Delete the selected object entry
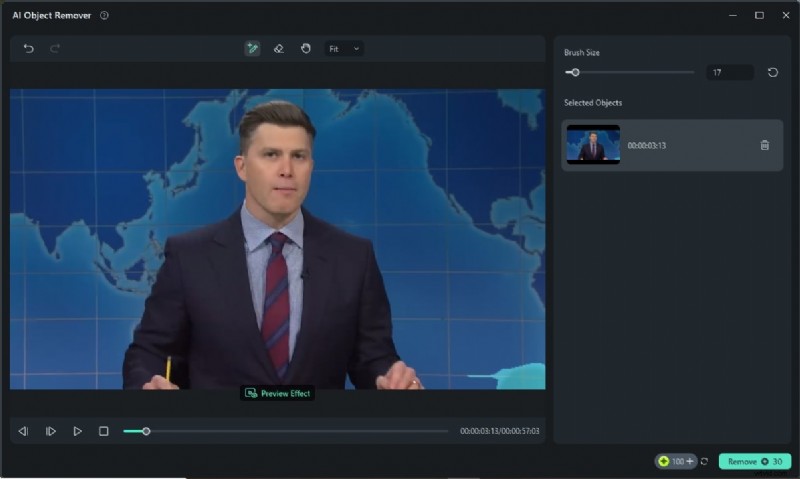This screenshot has width=800, height=479. coord(765,145)
